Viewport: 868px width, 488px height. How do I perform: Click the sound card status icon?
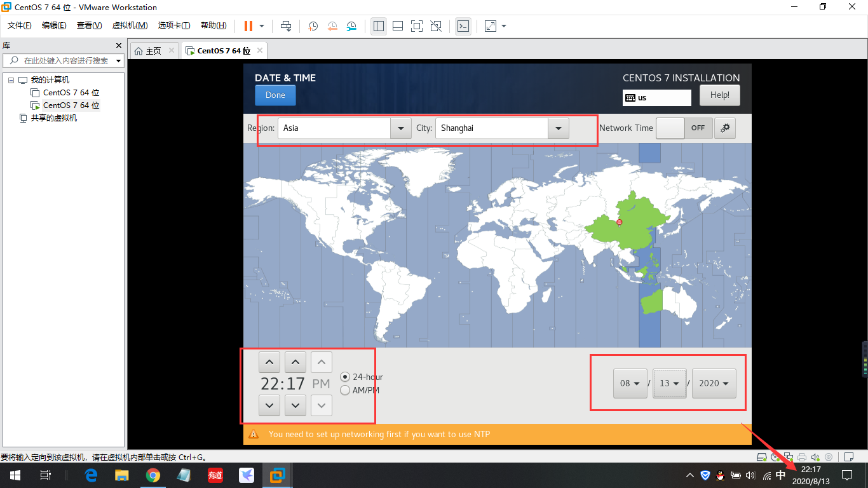815,457
